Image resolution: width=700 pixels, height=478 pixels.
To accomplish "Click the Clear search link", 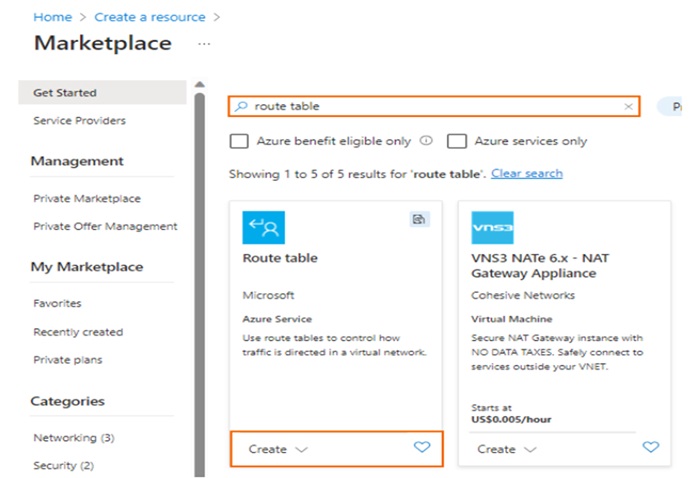I will coord(526,174).
